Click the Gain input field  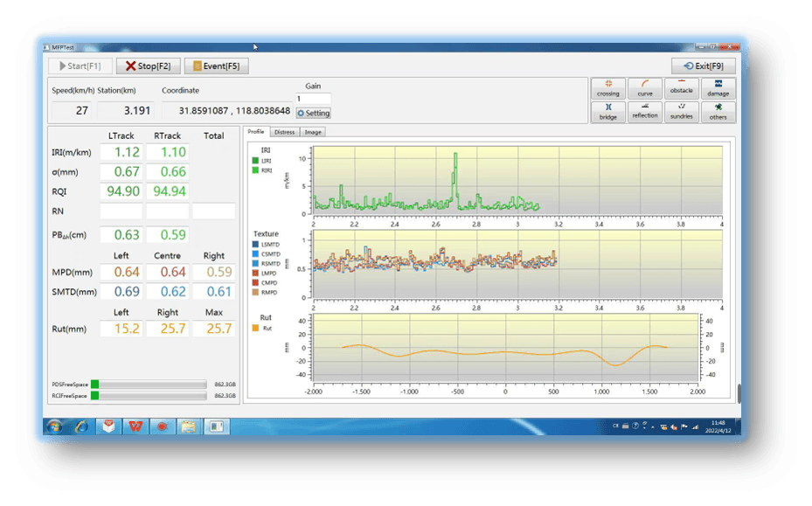coord(313,99)
